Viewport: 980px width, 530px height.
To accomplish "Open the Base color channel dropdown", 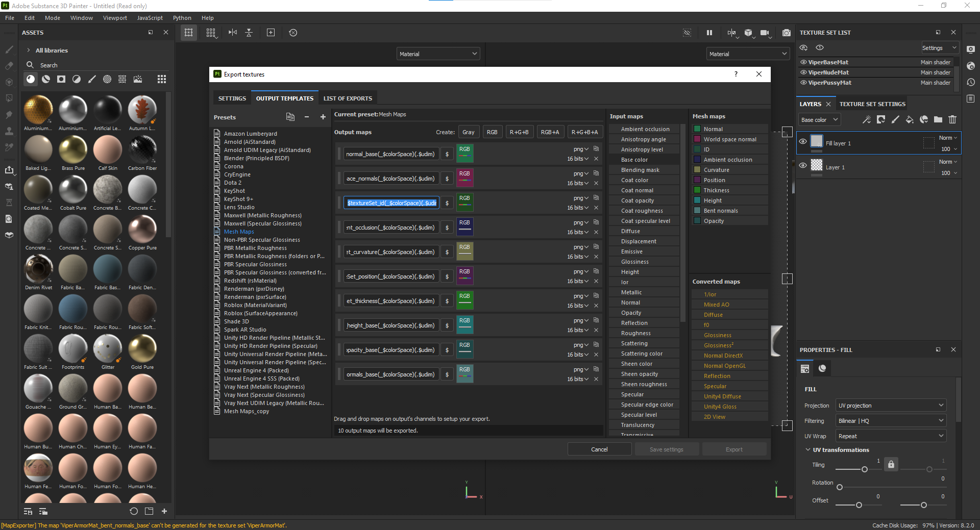I will [x=819, y=119].
